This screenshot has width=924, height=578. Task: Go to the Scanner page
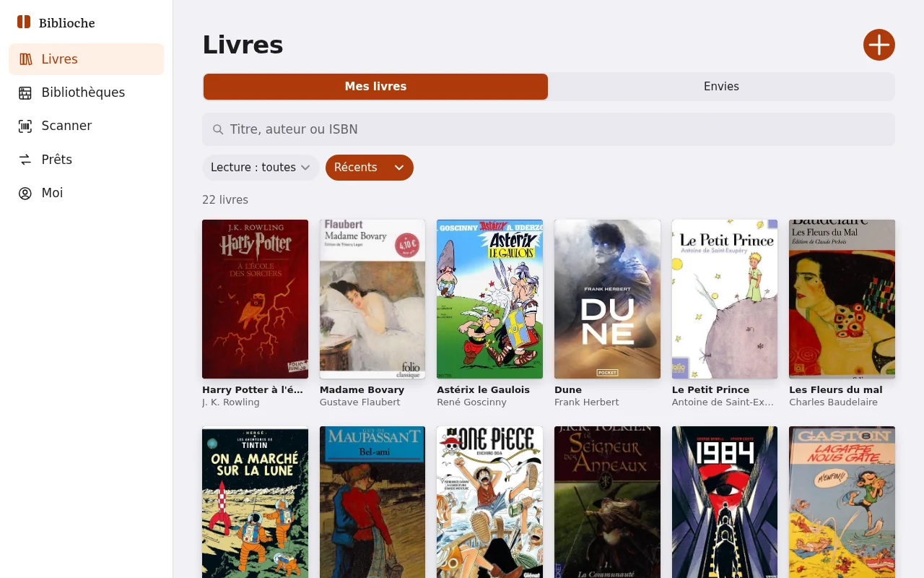(87, 126)
